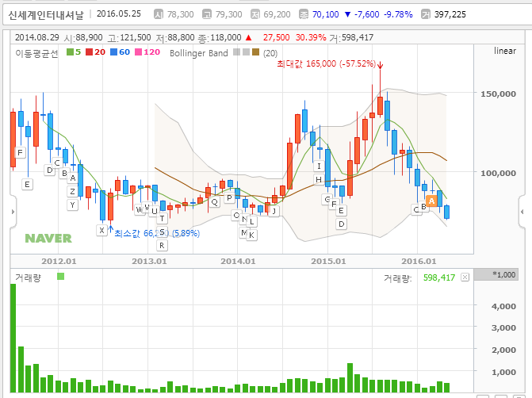Viewport: 532px width, 398px height.
Task: Click the X marker near the minimum price
Action: [x=101, y=230]
